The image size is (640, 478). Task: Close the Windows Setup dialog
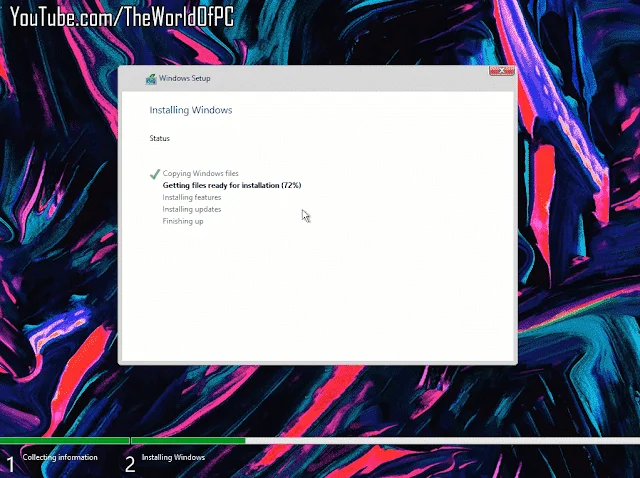[502, 71]
